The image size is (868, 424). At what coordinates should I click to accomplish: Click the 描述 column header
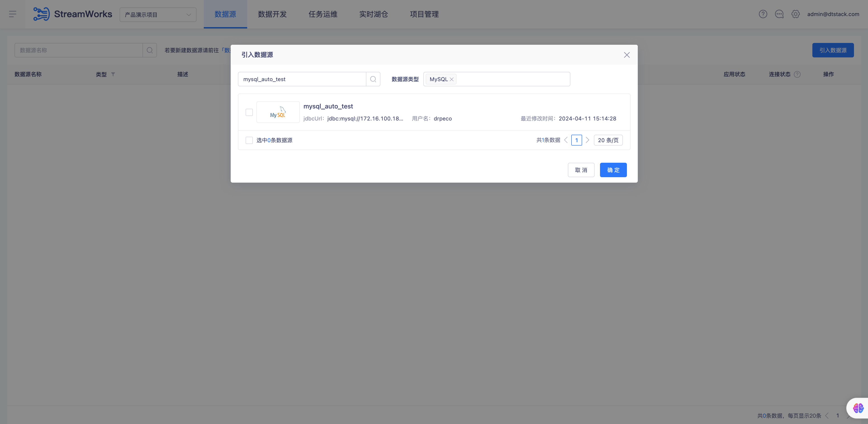183,74
